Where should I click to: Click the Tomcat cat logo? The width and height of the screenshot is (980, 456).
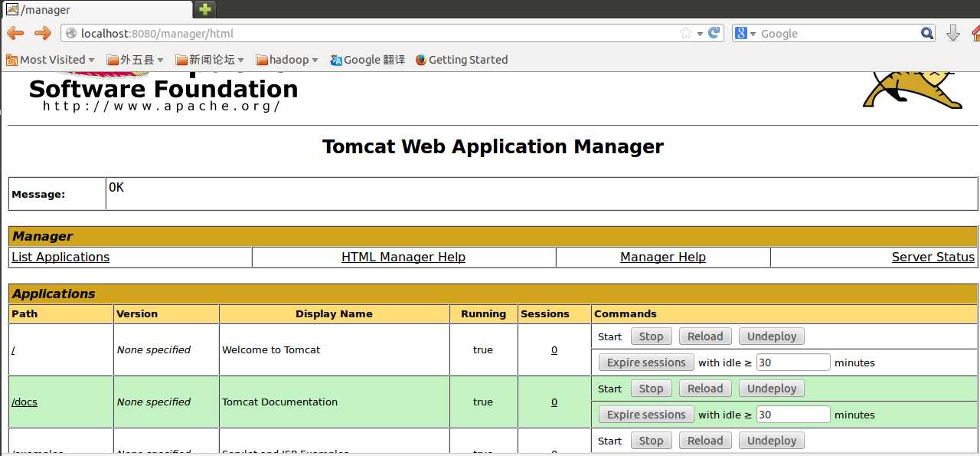pos(913,90)
